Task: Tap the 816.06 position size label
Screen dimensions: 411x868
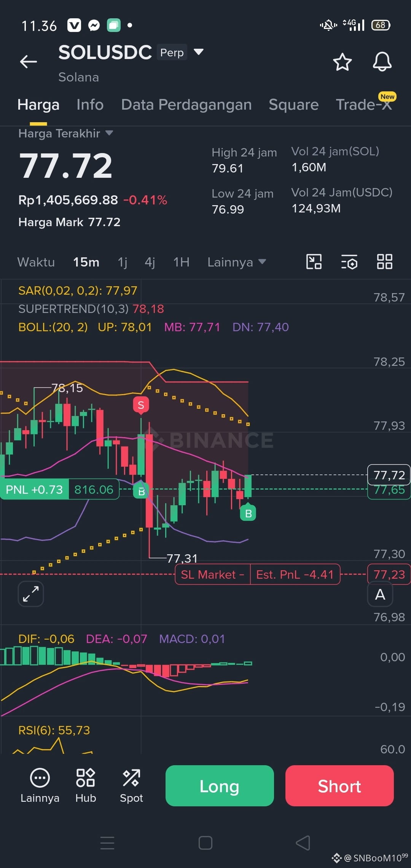Action: point(94,489)
